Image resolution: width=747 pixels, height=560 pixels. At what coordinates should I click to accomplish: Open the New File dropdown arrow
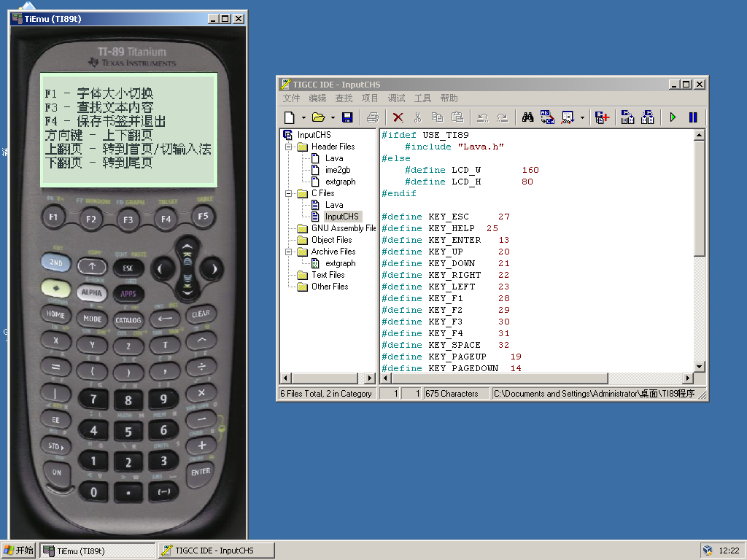tap(303, 117)
